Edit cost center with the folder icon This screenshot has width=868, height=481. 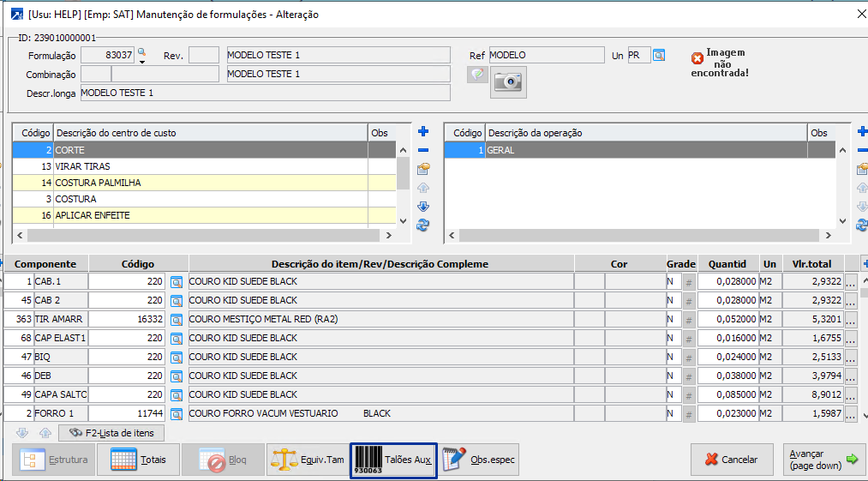pyautogui.click(x=423, y=169)
